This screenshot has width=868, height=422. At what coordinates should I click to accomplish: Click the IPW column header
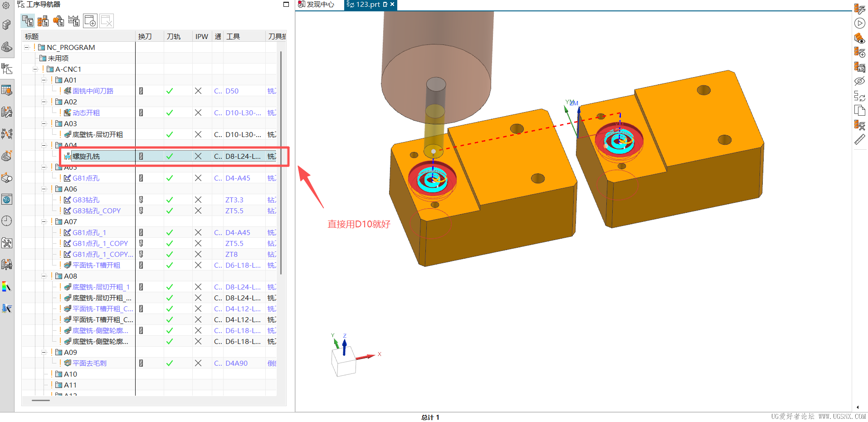point(202,36)
